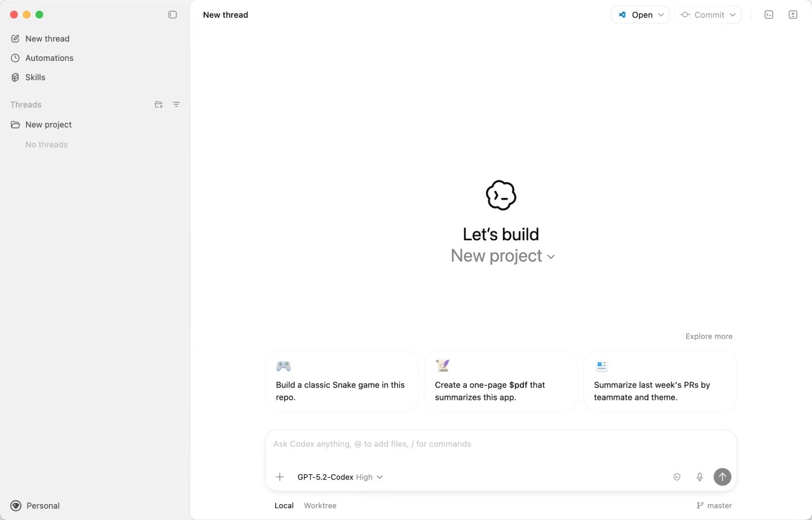
Task: Open the threads filter icon
Action: pos(176,104)
